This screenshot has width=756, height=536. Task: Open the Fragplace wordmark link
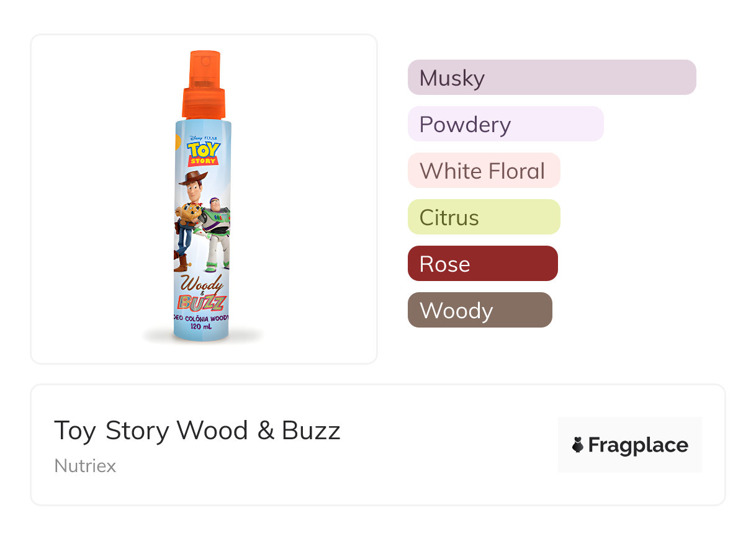[638, 445]
